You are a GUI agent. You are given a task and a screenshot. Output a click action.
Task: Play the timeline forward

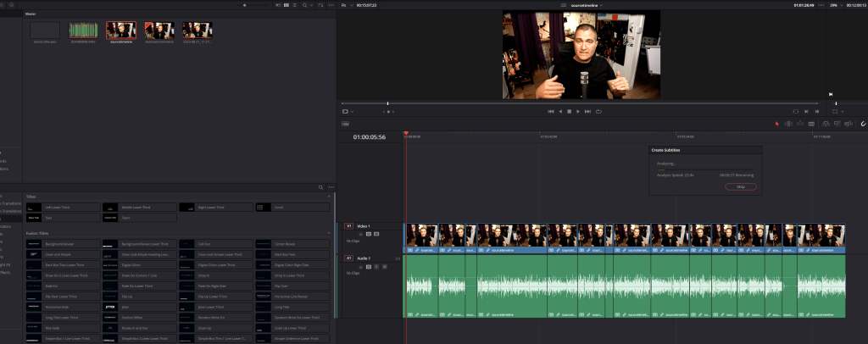[x=578, y=111]
